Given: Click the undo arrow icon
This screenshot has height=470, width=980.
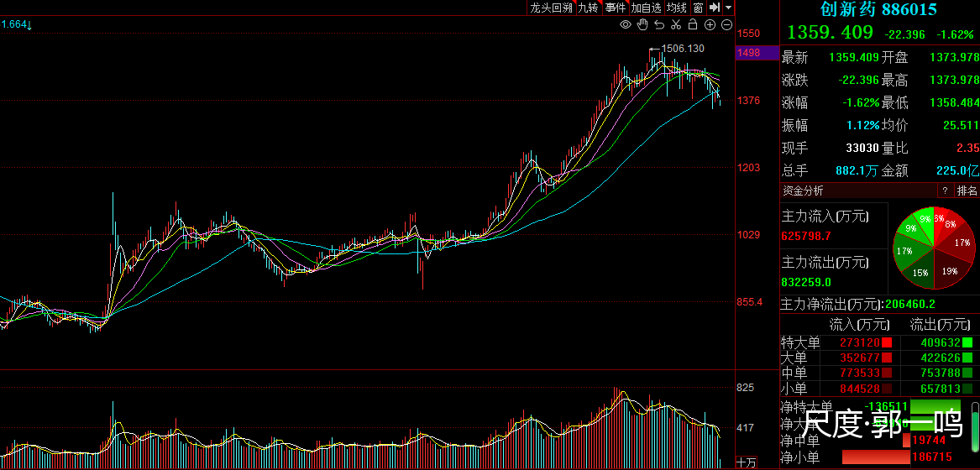Looking at the screenshot, I should coord(659,25).
